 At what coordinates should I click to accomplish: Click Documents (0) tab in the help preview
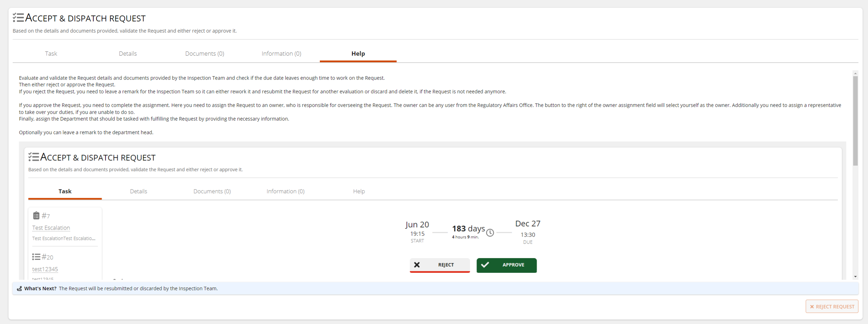point(212,192)
